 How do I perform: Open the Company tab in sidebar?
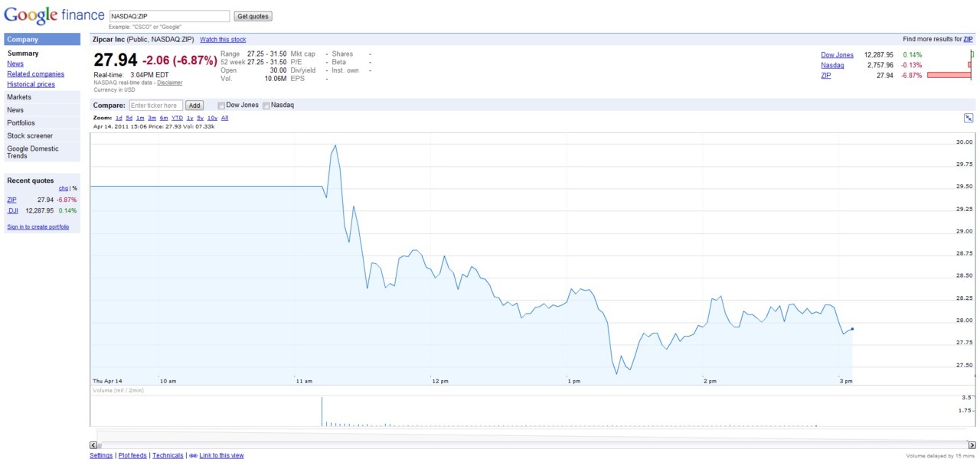coord(42,39)
